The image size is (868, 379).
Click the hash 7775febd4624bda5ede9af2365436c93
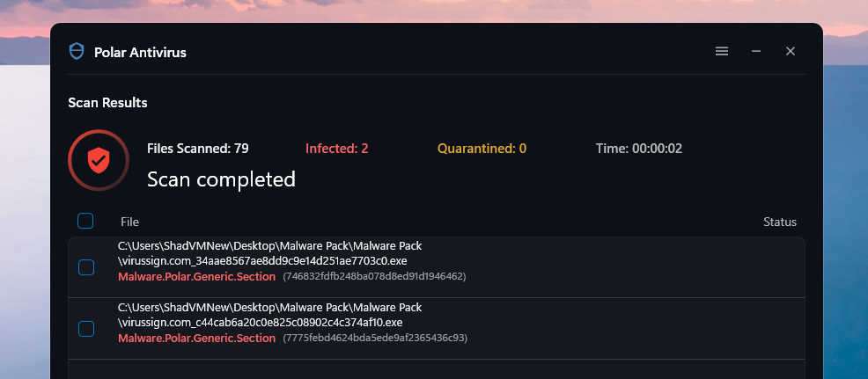click(x=375, y=338)
